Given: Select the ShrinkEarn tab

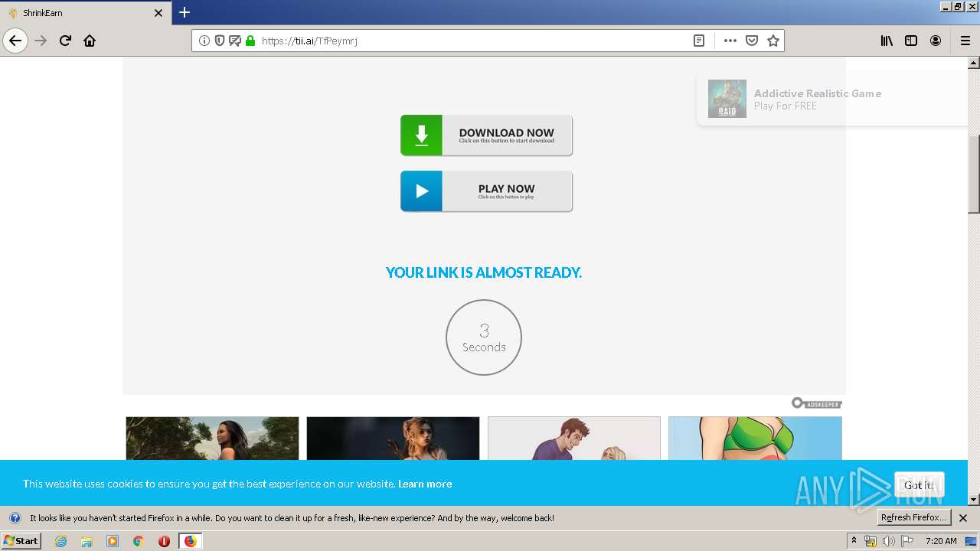Looking at the screenshot, I should point(86,13).
